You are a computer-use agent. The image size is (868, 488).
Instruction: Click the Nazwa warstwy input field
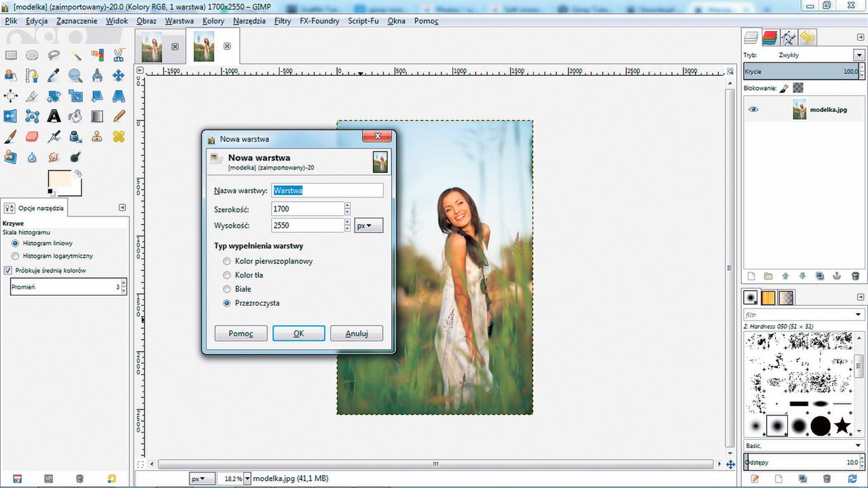click(x=328, y=190)
